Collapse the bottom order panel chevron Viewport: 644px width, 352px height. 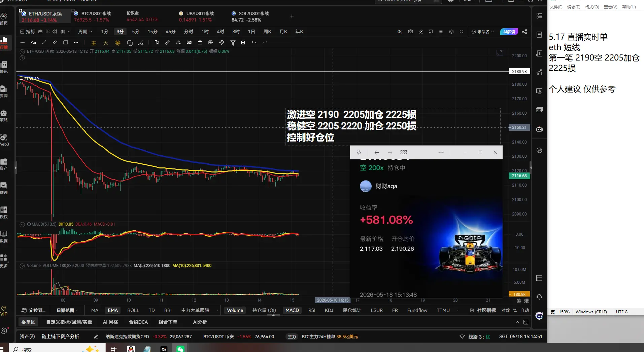click(x=517, y=322)
